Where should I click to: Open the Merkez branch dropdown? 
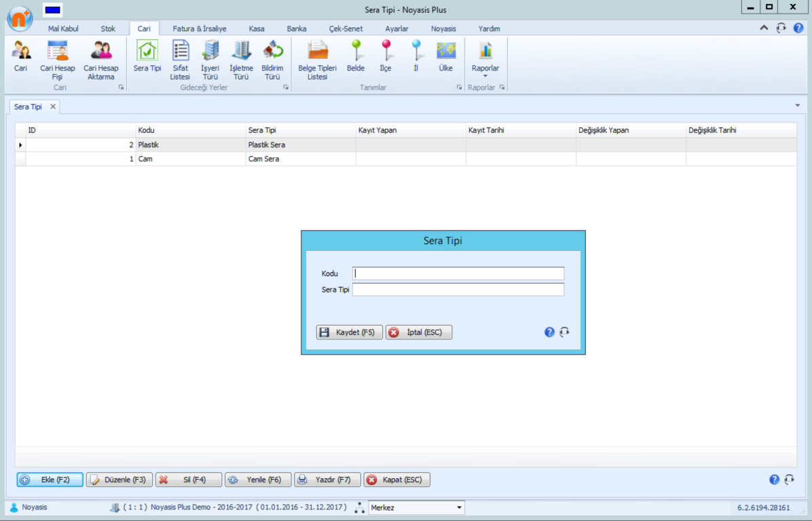[x=459, y=507]
